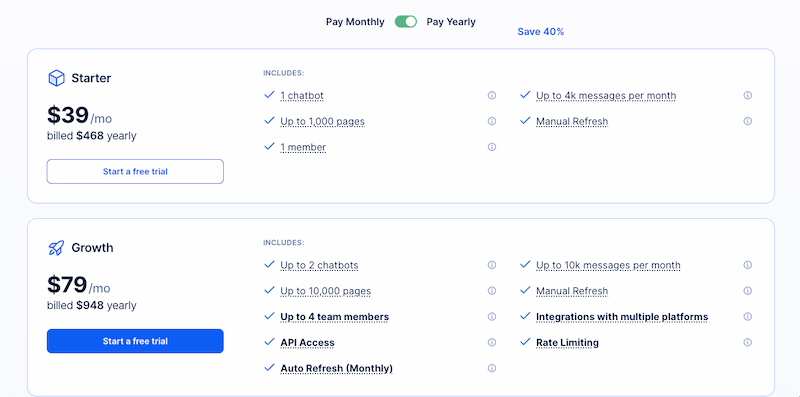Click the Growth plan rocket icon

tap(56, 248)
